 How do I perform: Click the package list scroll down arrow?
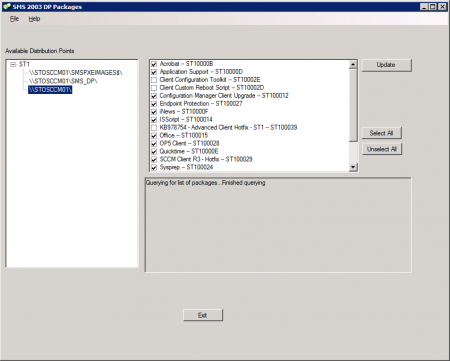pyautogui.click(x=353, y=167)
